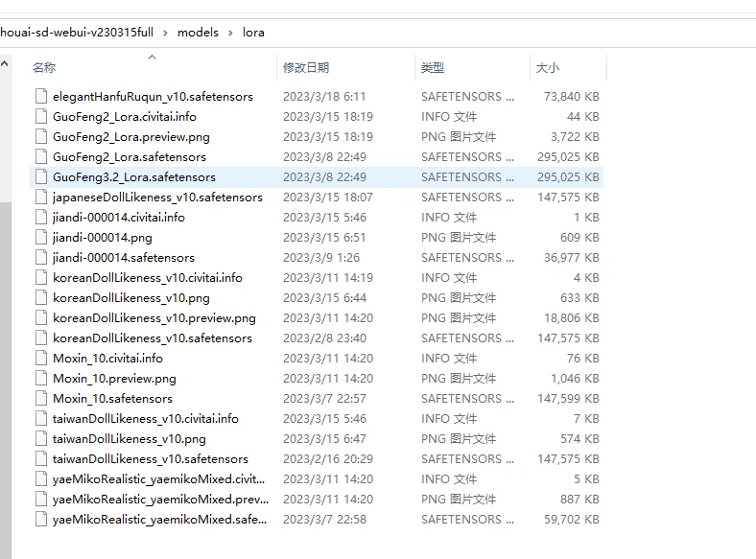Click file icon of jiandi-000014.civitai.info

(41, 218)
